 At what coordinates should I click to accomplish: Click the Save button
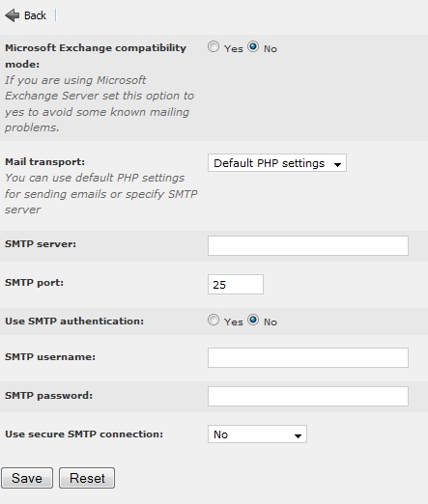pyautogui.click(x=27, y=478)
